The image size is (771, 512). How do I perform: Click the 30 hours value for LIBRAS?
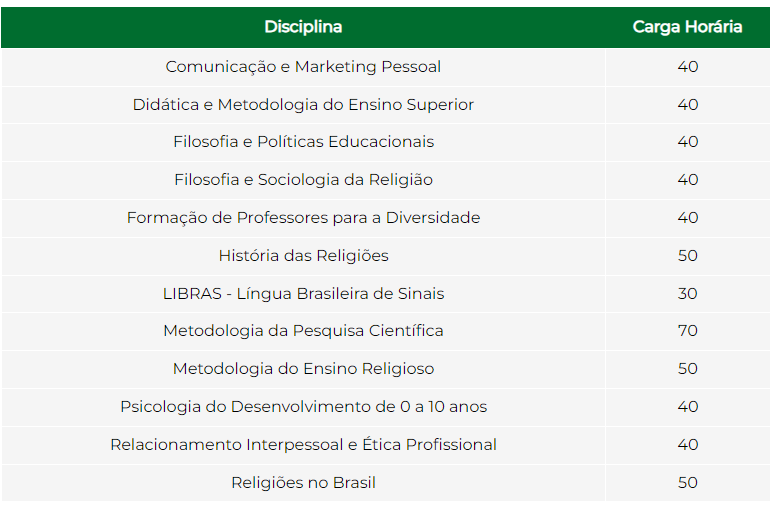click(x=687, y=294)
